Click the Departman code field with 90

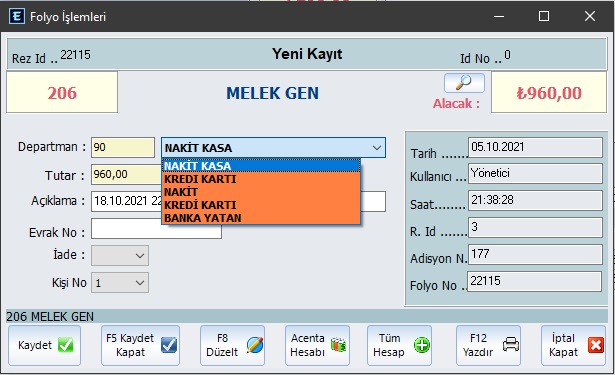pyautogui.click(x=123, y=147)
